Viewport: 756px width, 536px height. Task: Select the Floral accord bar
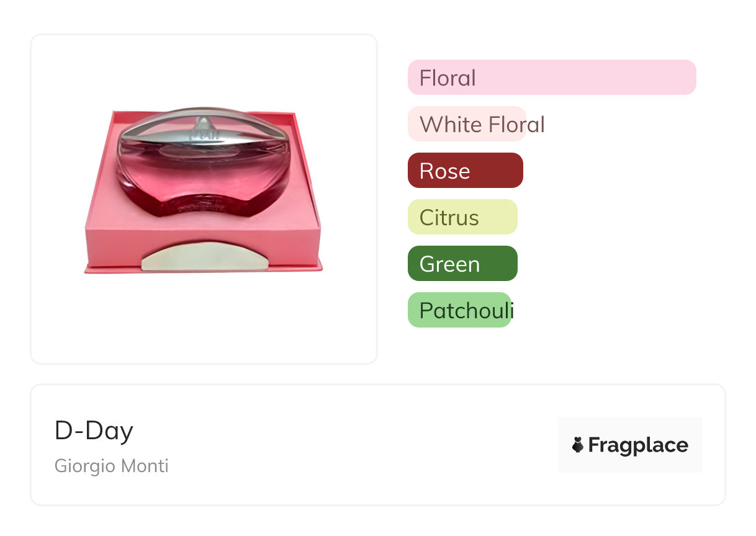click(552, 78)
